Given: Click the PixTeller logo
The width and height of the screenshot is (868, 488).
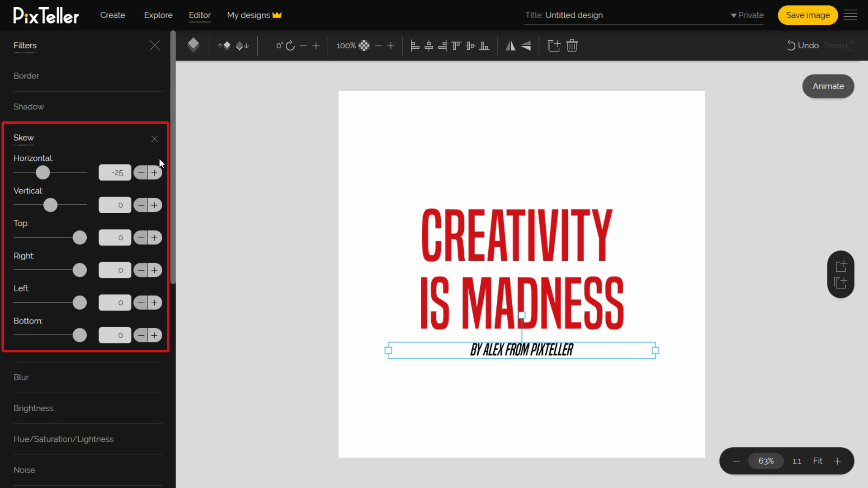Looking at the screenshot, I should pyautogui.click(x=46, y=15).
